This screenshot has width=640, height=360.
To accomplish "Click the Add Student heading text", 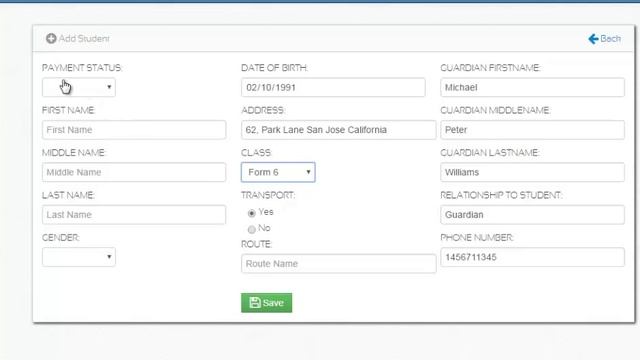I will (x=84, y=38).
